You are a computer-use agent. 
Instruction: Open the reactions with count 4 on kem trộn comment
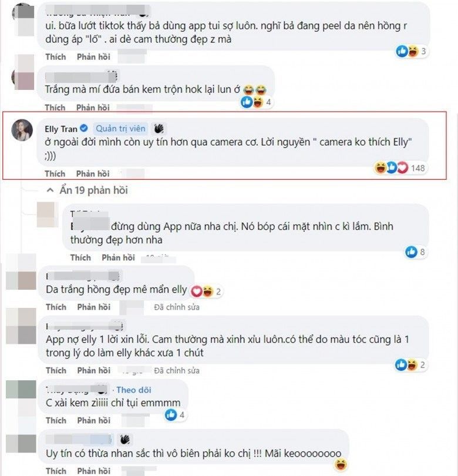[255, 102]
